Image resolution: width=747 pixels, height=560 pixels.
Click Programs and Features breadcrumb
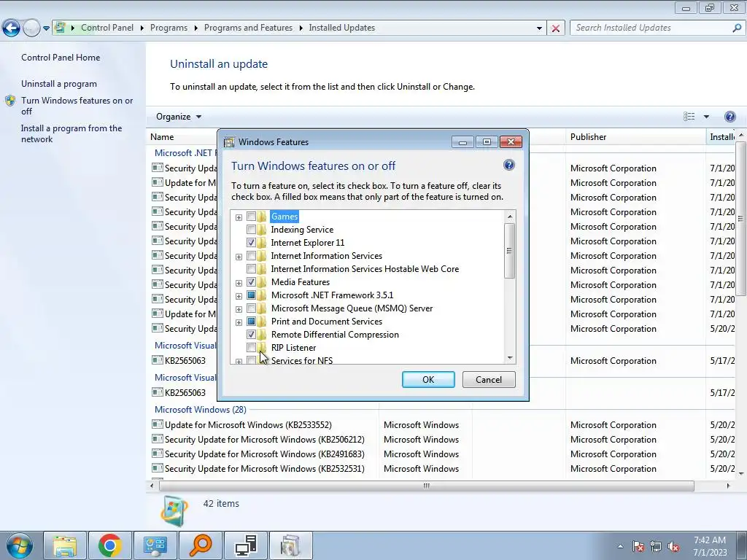point(248,28)
